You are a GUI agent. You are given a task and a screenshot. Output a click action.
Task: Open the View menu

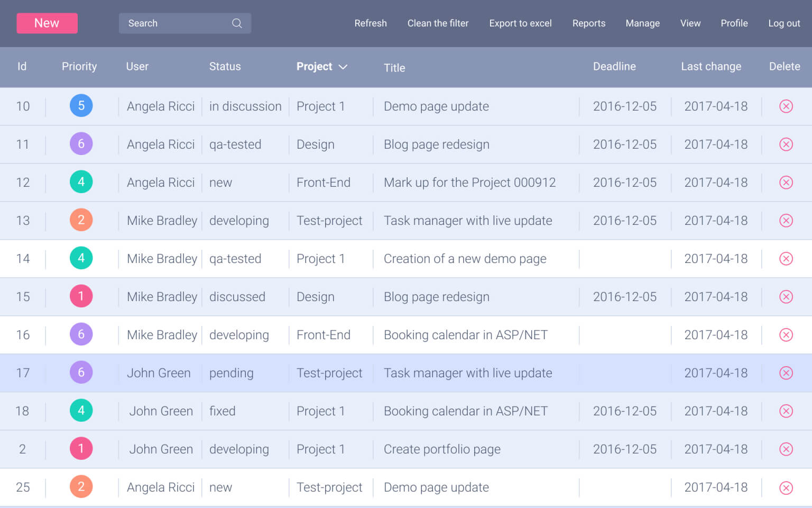pyautogui.click(x=690, y=23)
